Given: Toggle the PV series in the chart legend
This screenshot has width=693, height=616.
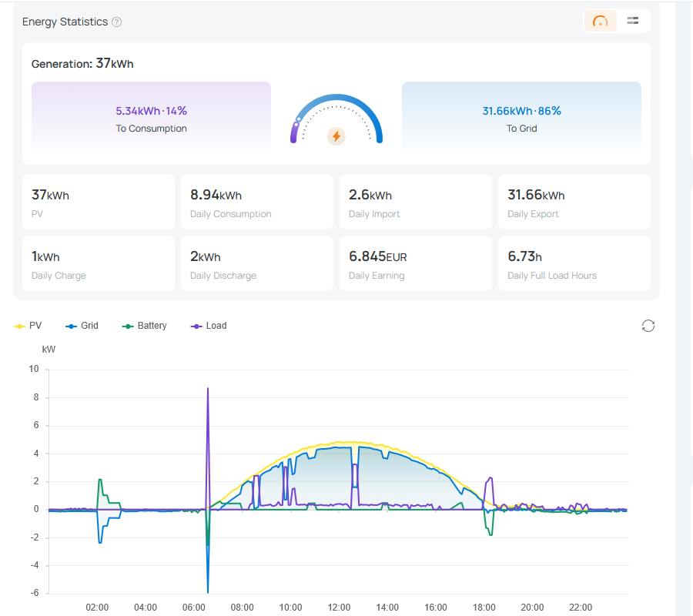Looking at the screenshot, I should 28,326.
